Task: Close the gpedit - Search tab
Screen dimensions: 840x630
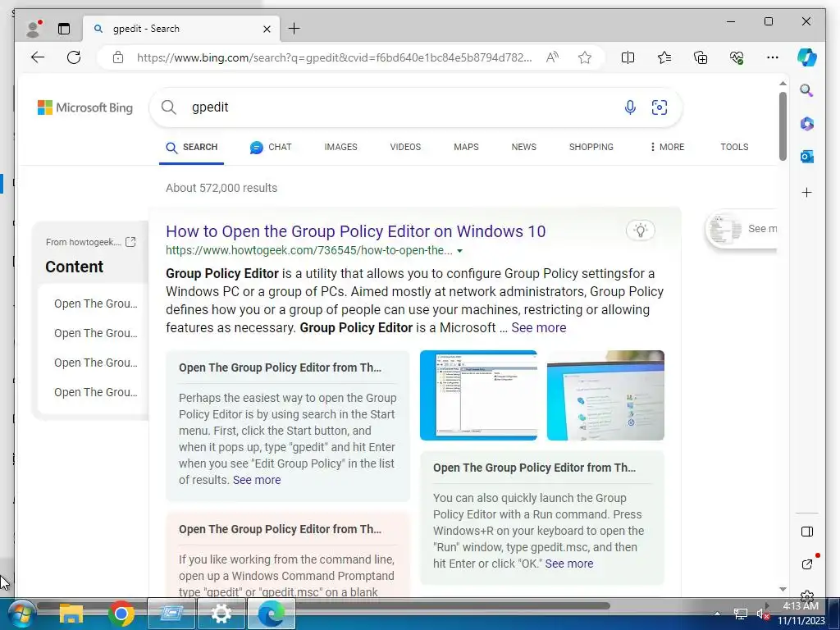Action: 267,29
